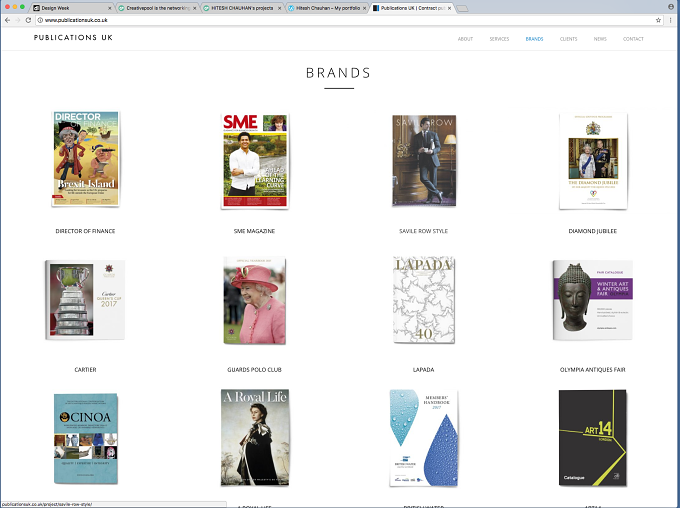Switch to Hitesh Chauhan My portfolio tab
680x508 pixels.
327,8
